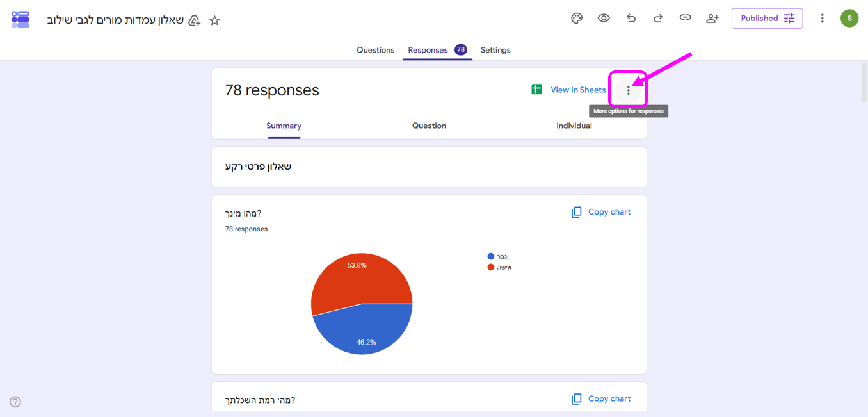Select the Question responses view
Image resolution: width=868 pixels, height=417 pixels.
coord(429,126)
